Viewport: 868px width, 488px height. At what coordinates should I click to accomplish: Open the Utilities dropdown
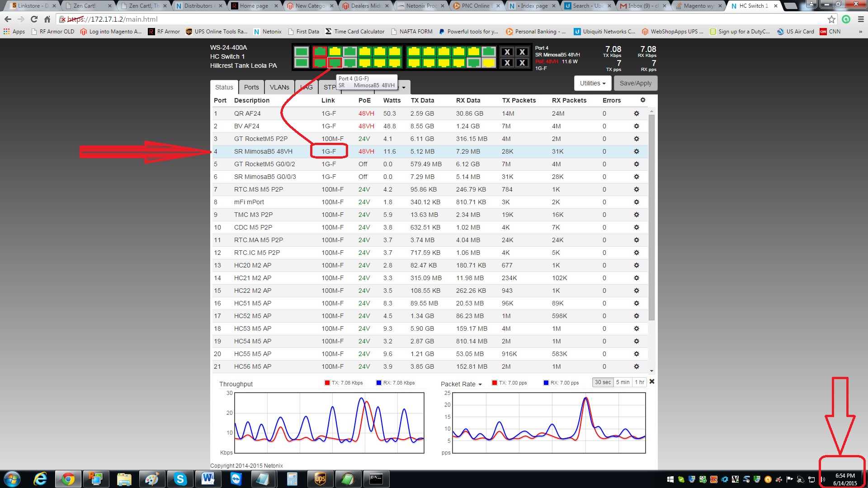[x=593, y=83]
